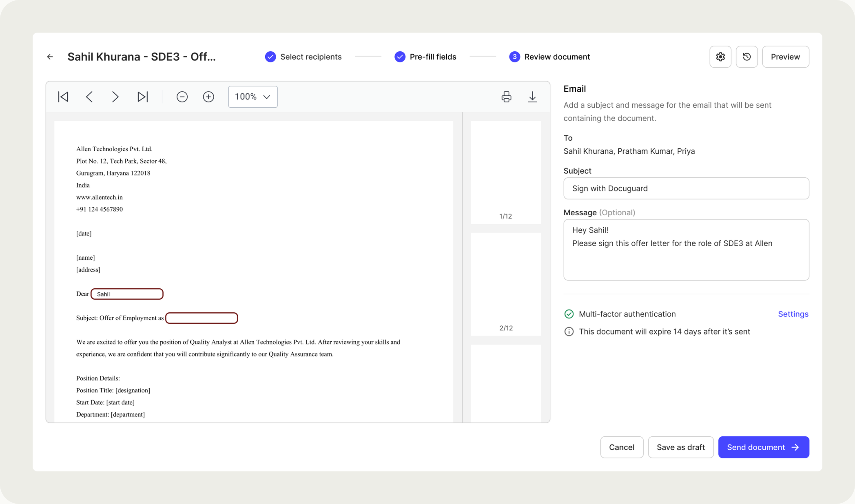Viewport: 855px width, 504px height.
Task: Edit the Subject input field
Action: click(x=686, y=188)
